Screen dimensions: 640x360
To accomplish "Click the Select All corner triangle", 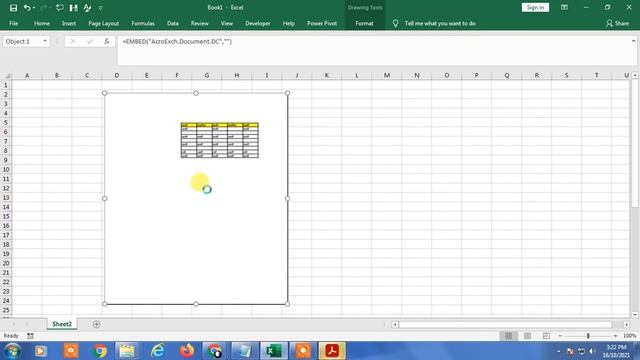I will pos(6,76).
